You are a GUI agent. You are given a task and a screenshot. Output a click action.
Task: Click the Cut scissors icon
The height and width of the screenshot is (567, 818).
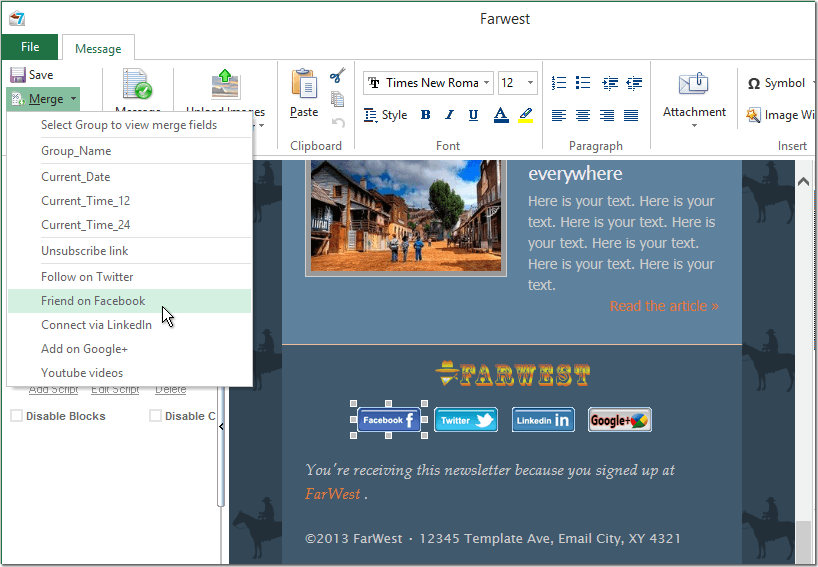[338, 75]
